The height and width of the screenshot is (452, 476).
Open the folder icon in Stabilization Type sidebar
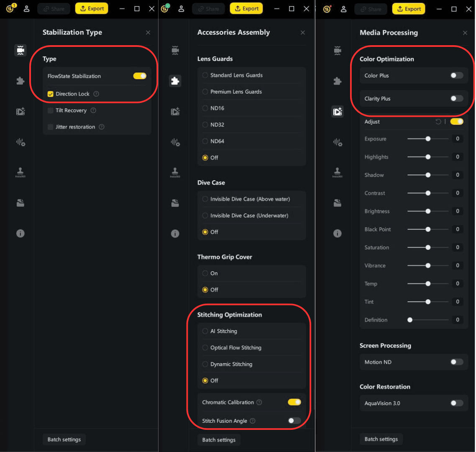click(x=20, y=203)
